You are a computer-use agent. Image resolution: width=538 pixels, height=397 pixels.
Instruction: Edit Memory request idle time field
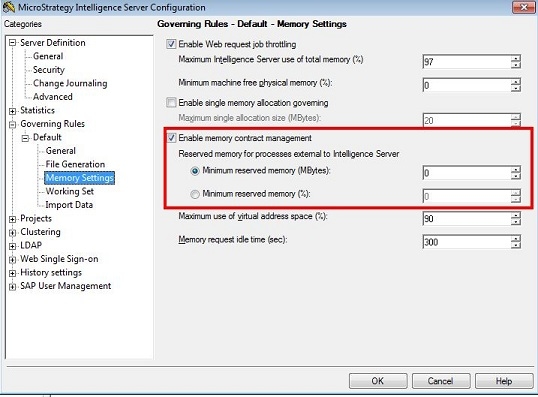pos(467,242)
